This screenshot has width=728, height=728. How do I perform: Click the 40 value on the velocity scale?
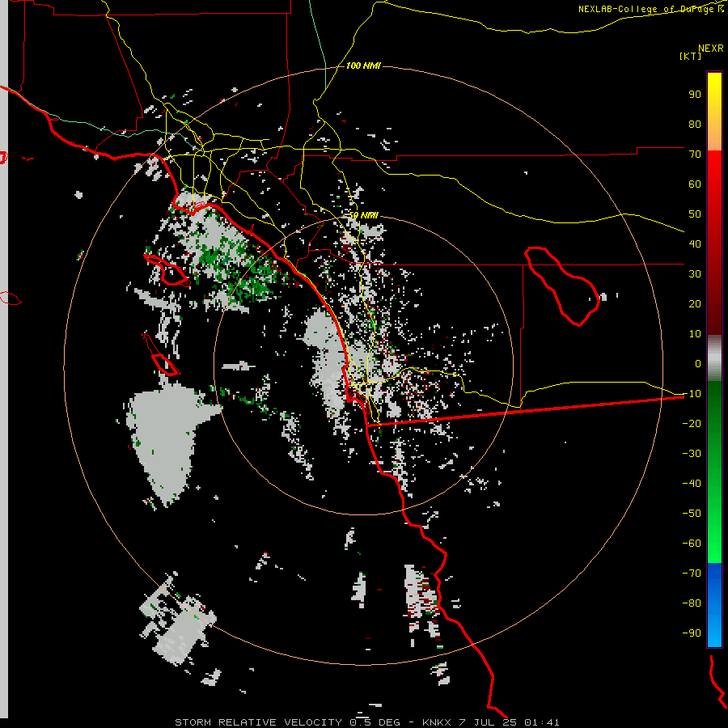pos(695,244)
